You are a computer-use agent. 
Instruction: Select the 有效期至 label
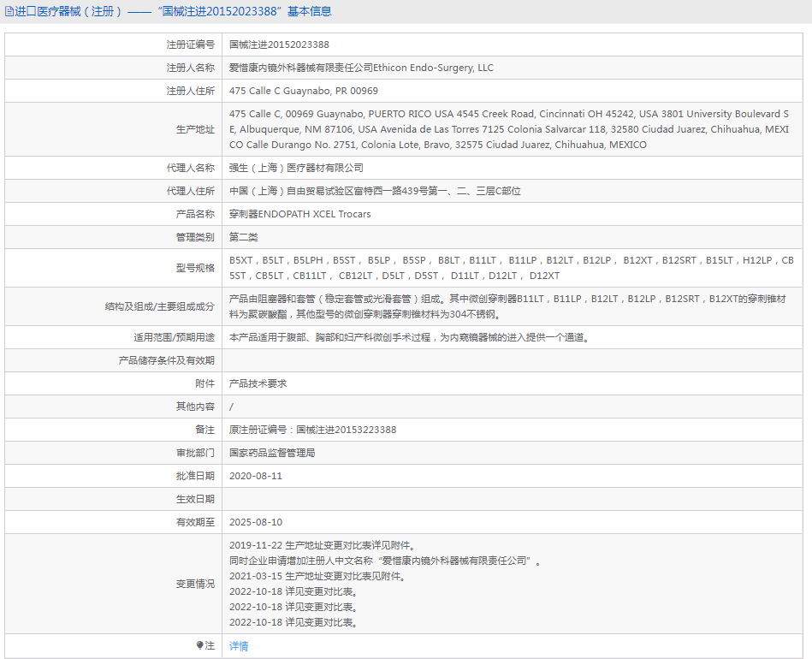[195, 522]
